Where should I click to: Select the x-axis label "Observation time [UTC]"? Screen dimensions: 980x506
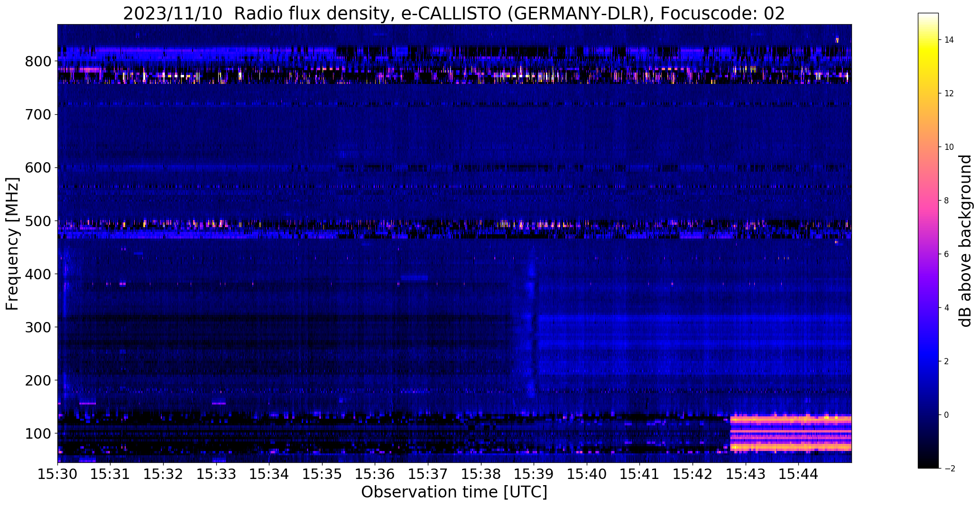(454, 492)
